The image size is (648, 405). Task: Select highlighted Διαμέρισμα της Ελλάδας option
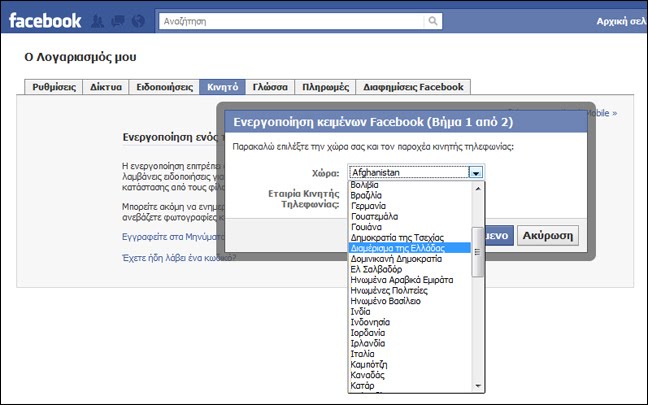(410, 248)
